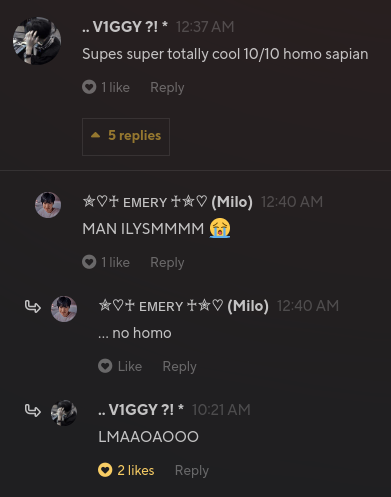Open Emery's avatar on no homo reply
This screenshot has width=391, height=497.
pyautogui.click(x=64, y=309)
